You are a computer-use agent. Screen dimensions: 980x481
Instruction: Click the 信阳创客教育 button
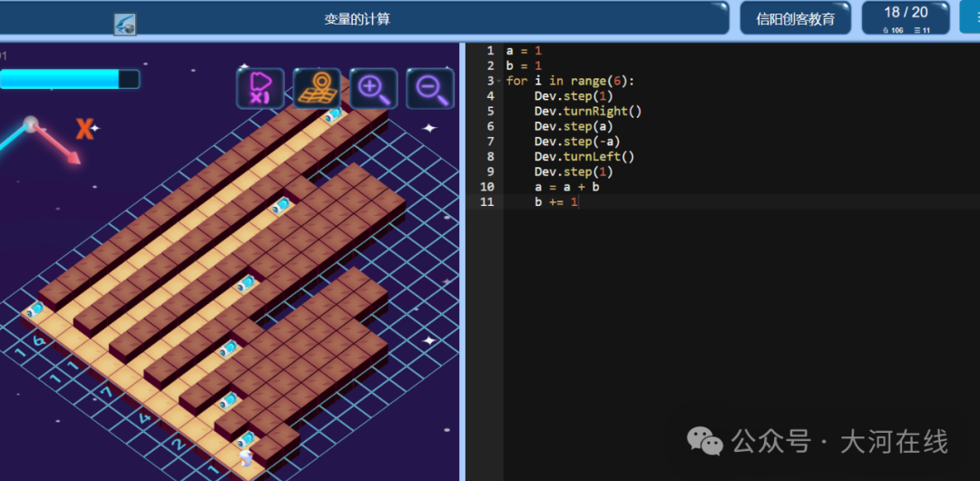(x=795, y=19)
